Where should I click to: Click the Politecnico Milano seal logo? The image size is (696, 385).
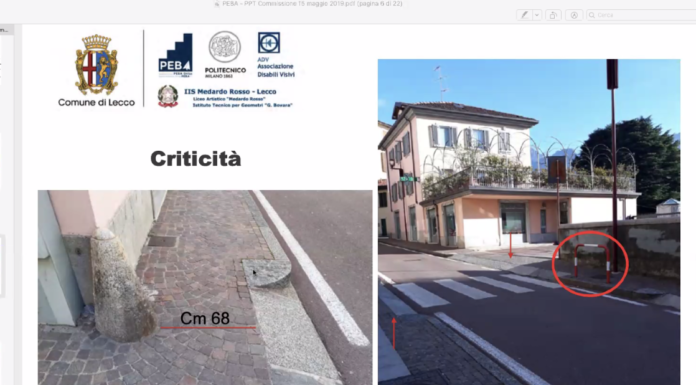pos(225,54)
